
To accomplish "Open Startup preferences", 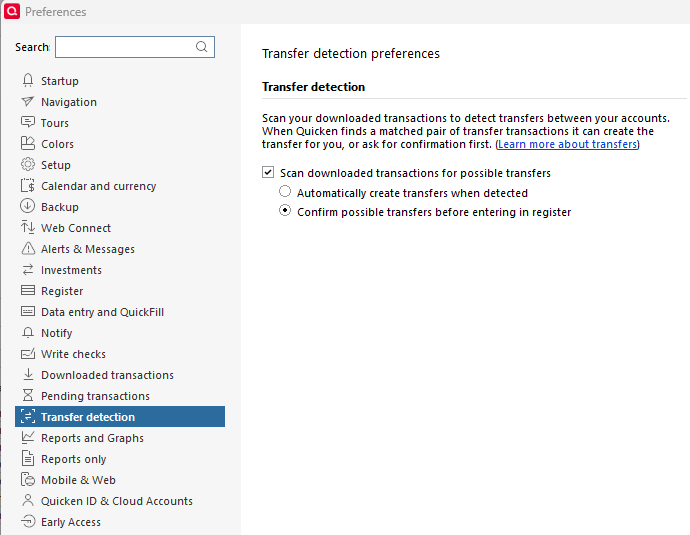I will coord(60,81).
